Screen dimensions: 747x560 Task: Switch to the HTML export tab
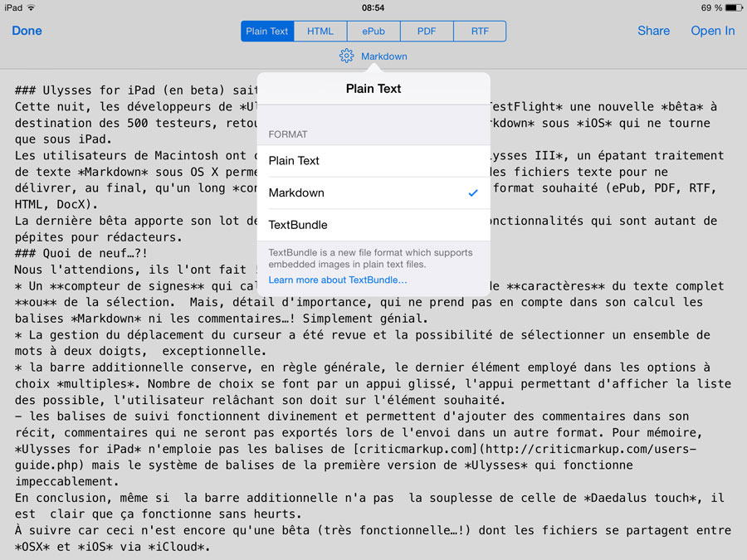tap(320, 32)
